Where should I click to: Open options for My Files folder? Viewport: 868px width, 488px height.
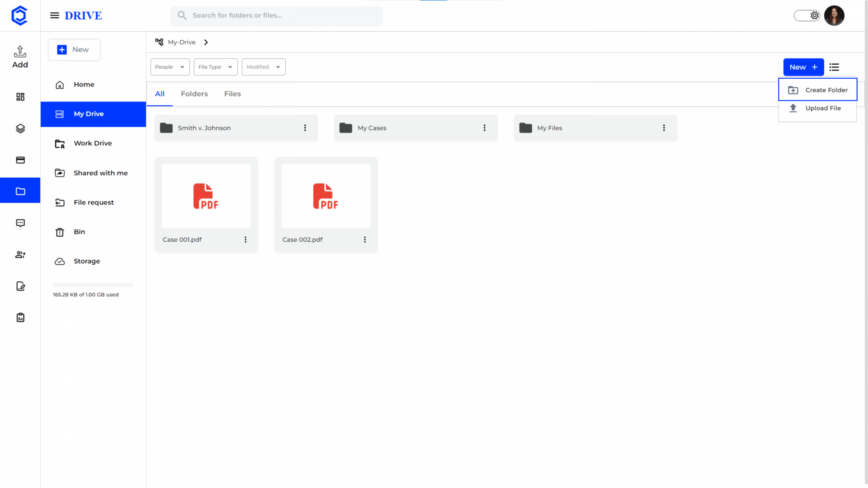tap(664, 128)
